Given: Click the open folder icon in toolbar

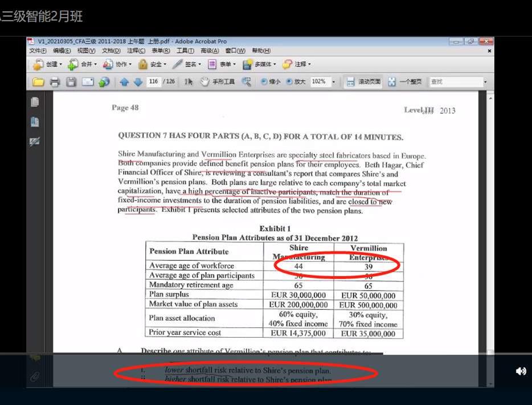Looking at the screenshot, I should (x=38, y=82).
